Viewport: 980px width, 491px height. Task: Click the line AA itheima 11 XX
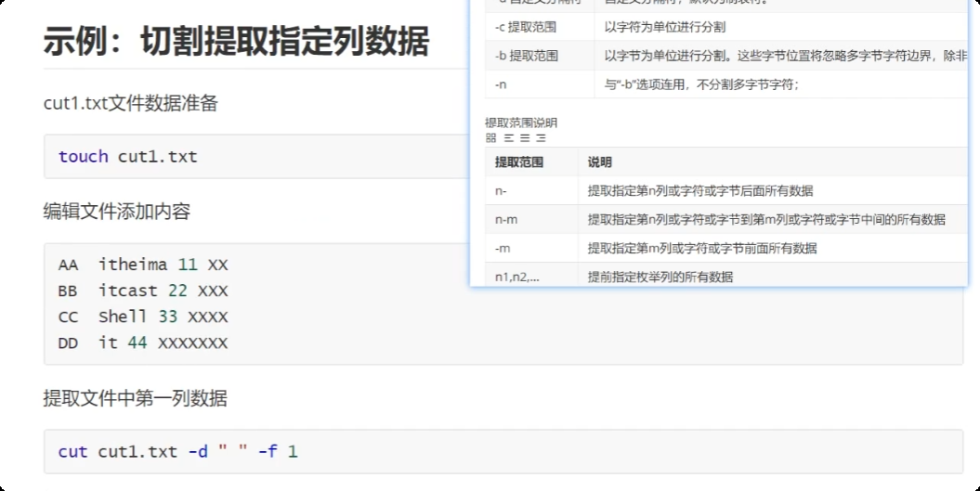tap(143, 265)
